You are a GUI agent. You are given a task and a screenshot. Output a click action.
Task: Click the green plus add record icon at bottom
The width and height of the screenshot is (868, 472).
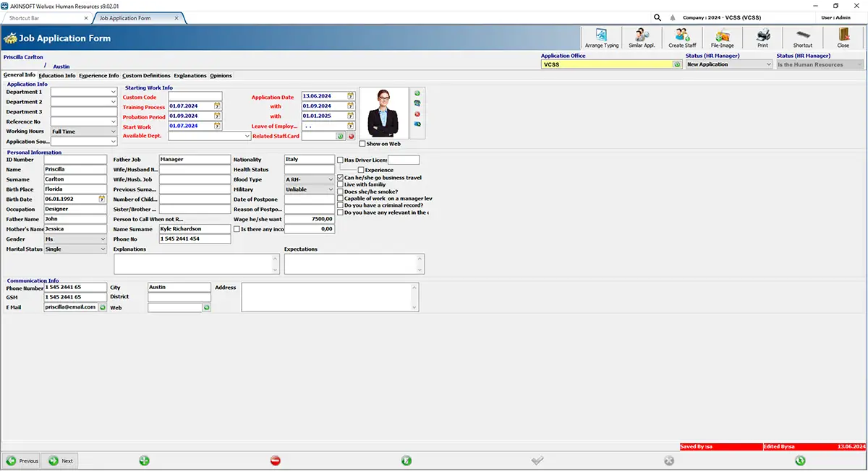(144, 460)
